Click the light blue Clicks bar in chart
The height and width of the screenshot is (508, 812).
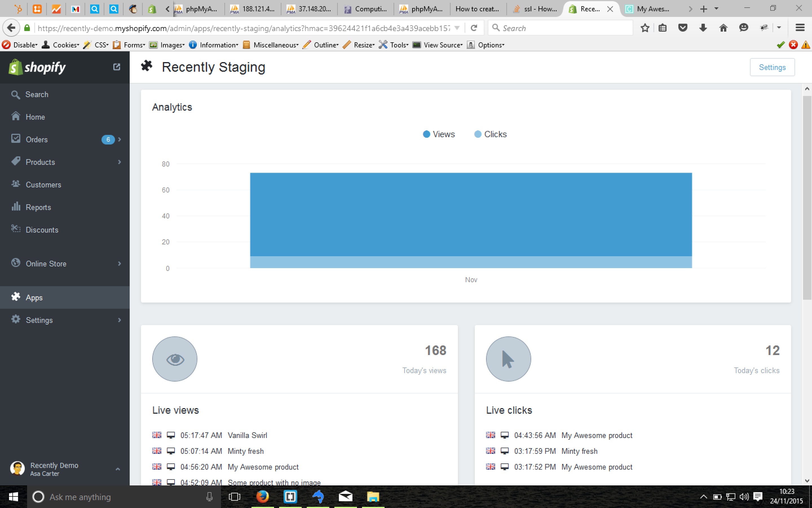pos(471,262)
